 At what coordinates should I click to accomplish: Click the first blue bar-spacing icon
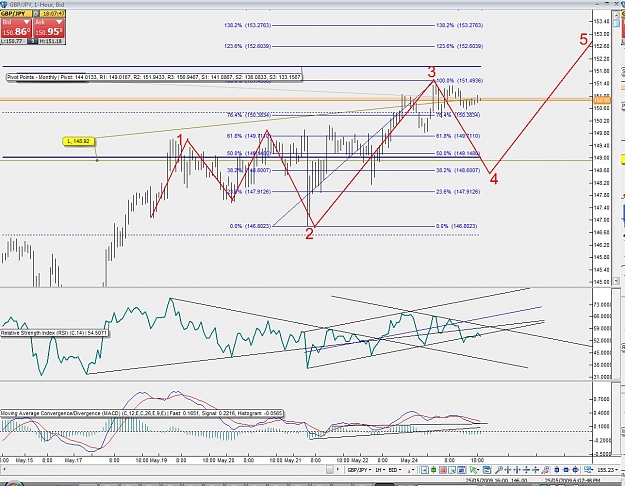pos(557,470)
